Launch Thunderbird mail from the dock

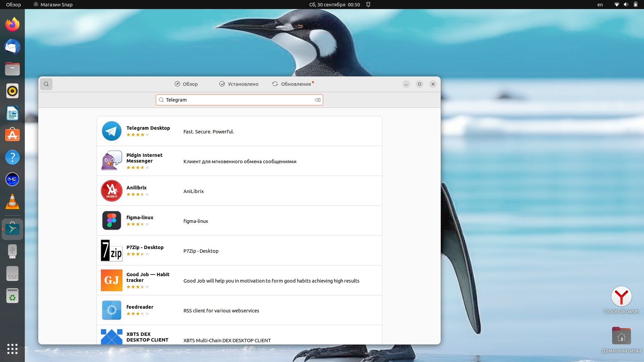point(12,47)
